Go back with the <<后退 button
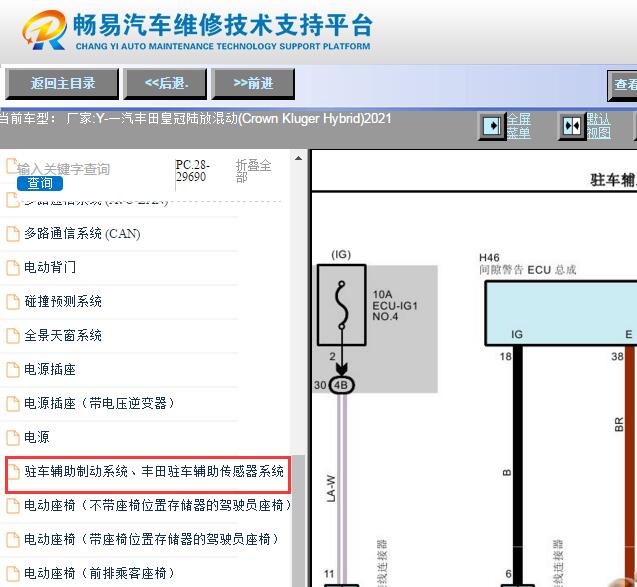Screen dimensions: 637x587 pyautogui.click(x=165, y=84)
